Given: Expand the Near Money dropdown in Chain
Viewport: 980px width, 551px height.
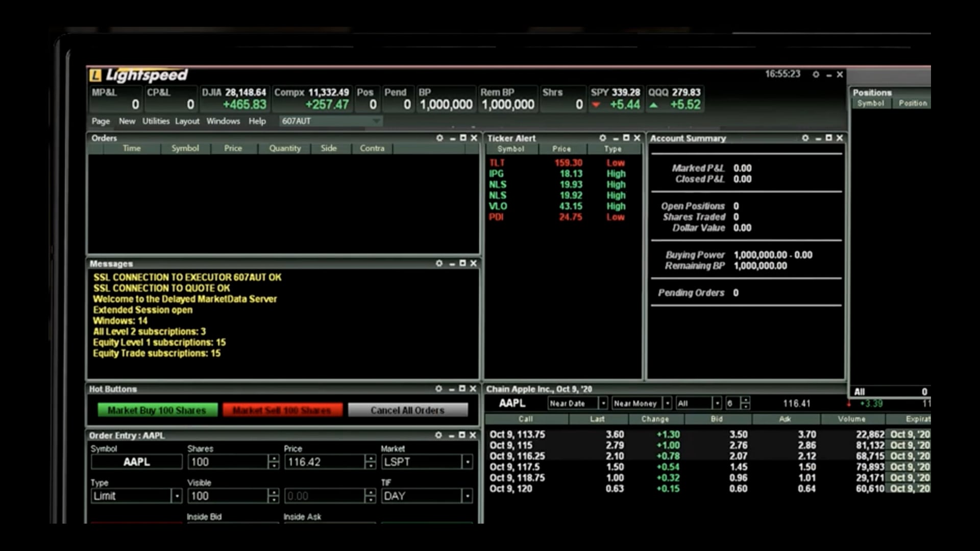Looking at the screenshot, I should [667, 403].
